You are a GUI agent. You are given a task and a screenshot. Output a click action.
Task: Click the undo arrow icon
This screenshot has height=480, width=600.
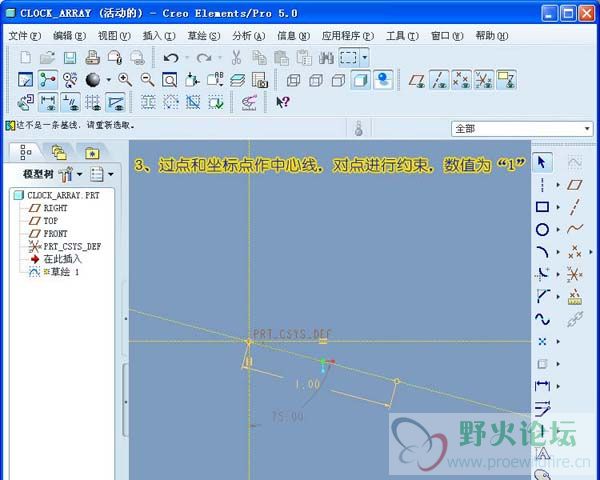(171, 58)
